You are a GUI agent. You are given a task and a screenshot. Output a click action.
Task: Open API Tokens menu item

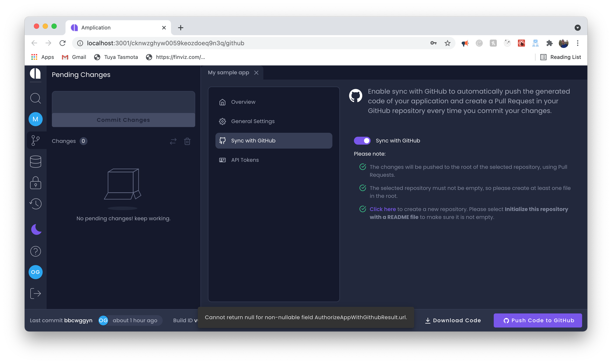pos(274,160)
